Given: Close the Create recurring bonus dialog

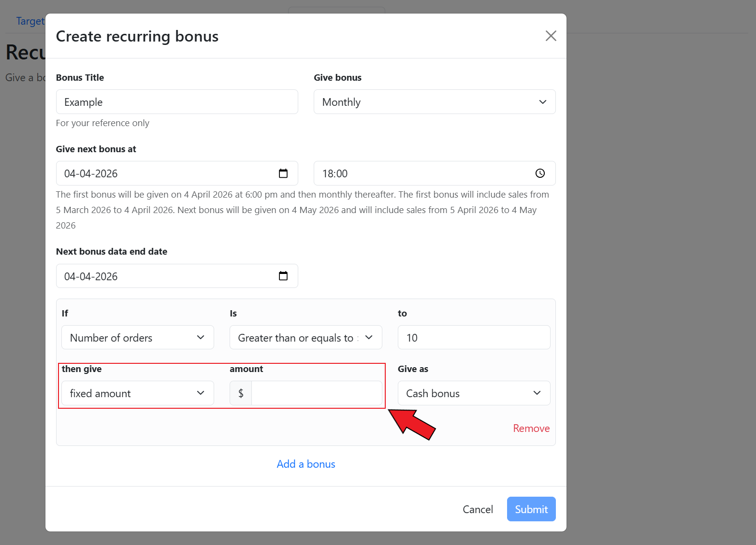Looking at the screenshot, I should [x=551, y=36].
